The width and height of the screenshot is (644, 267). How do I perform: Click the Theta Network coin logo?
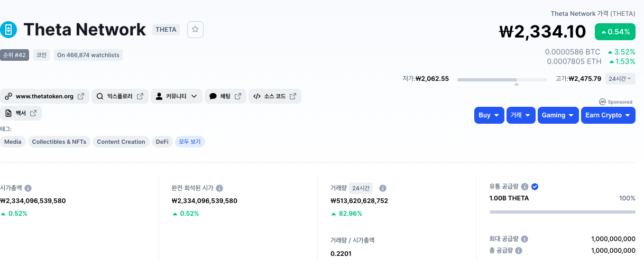click(x=8, y=30)
